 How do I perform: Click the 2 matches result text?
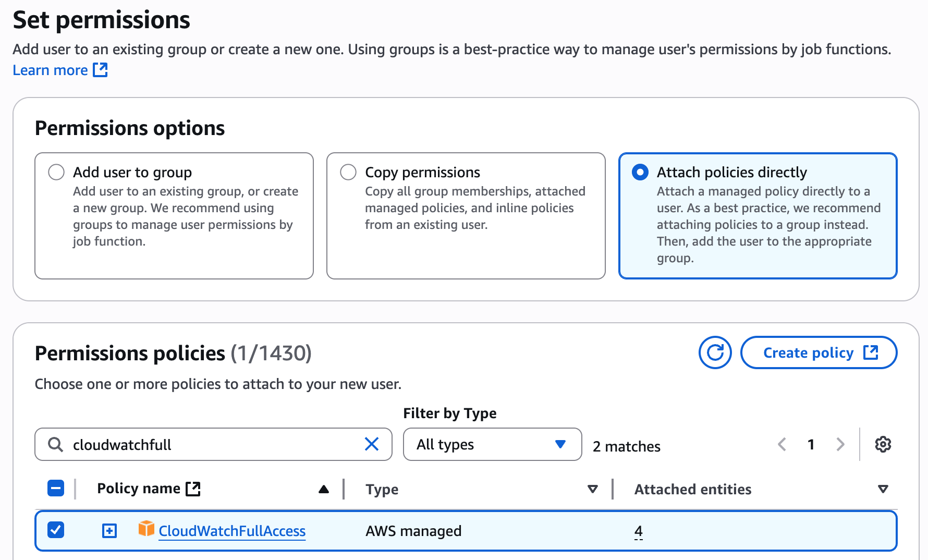(627, 446)
